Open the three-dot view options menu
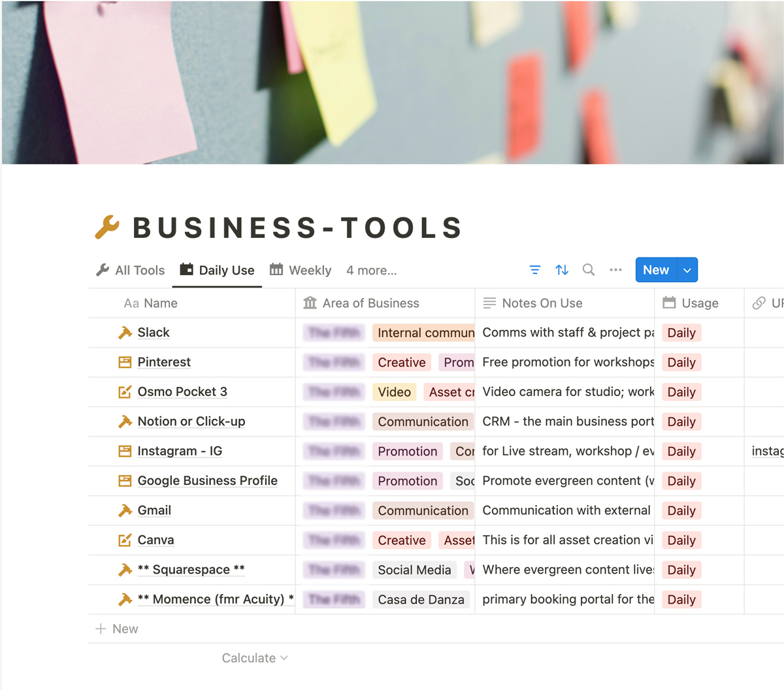The width and height of the screenshot is (784, 690). tap(615, 270)
